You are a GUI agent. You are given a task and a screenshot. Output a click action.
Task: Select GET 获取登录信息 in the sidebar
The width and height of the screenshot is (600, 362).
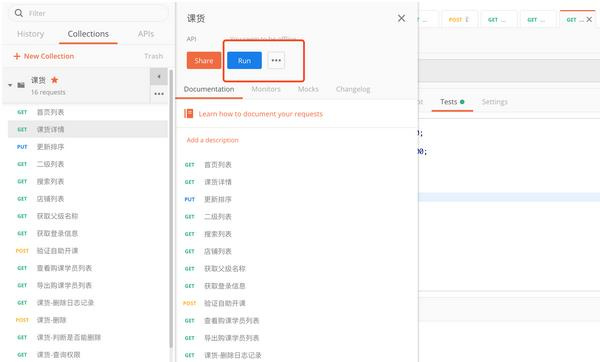click(88, 233)
